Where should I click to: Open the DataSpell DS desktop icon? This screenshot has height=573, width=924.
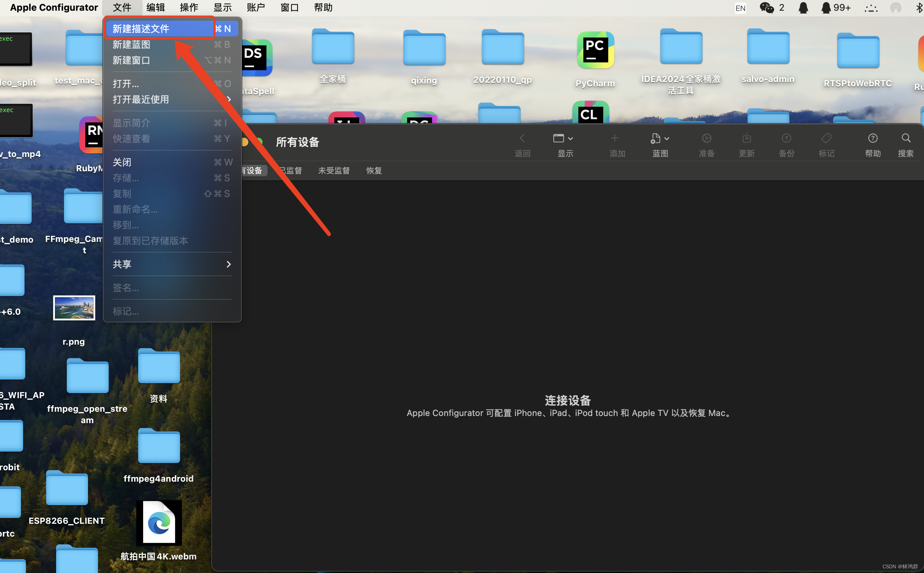(x=258, y=57)
